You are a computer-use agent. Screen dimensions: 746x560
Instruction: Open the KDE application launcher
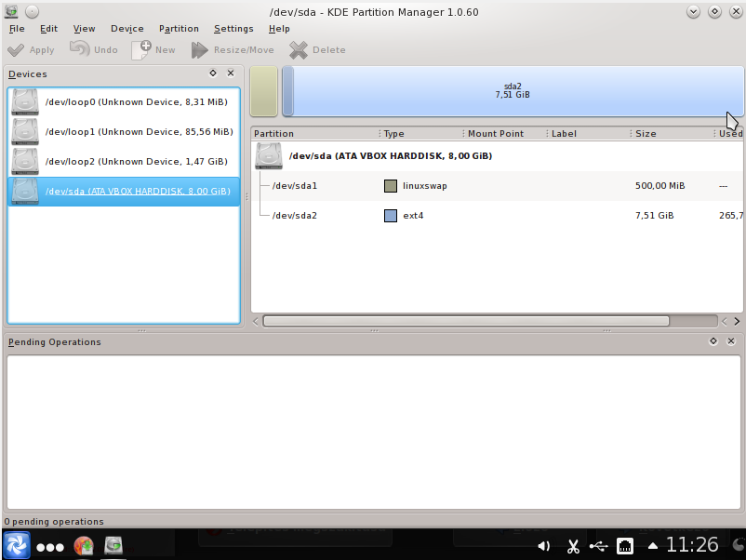(17, 545)
